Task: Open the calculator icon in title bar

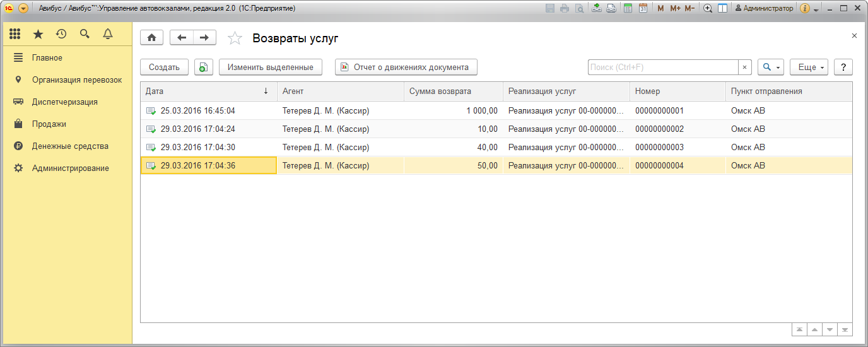Action: pos(628,8)
